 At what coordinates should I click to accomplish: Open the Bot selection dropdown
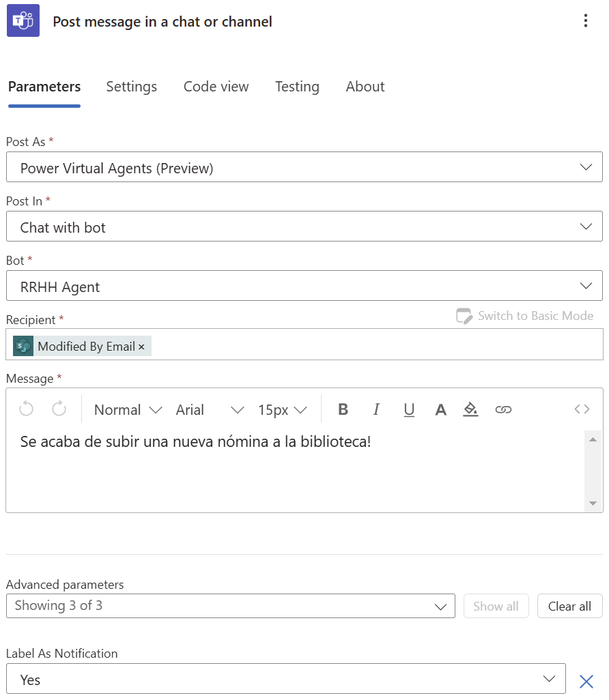[588, 285]
